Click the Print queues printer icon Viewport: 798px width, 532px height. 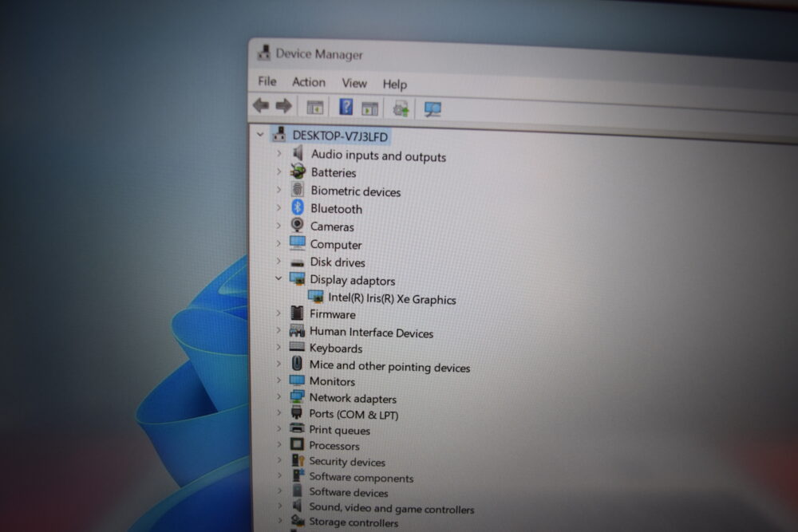(297, 428)
